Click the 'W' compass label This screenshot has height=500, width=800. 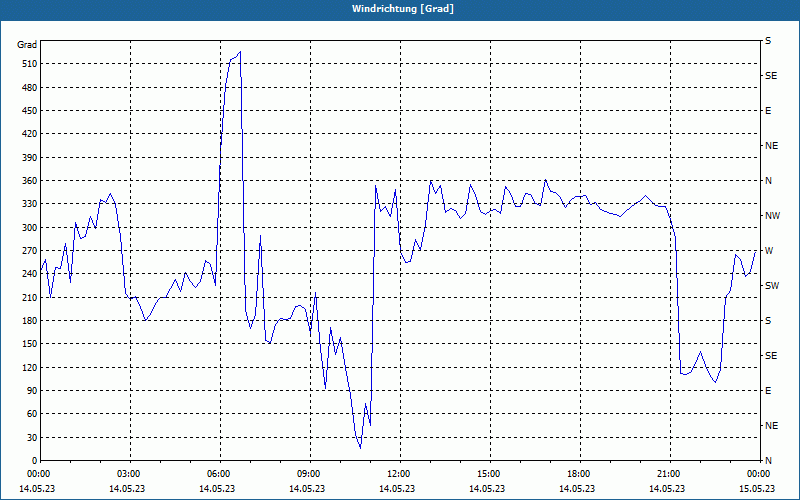[769, 251]
